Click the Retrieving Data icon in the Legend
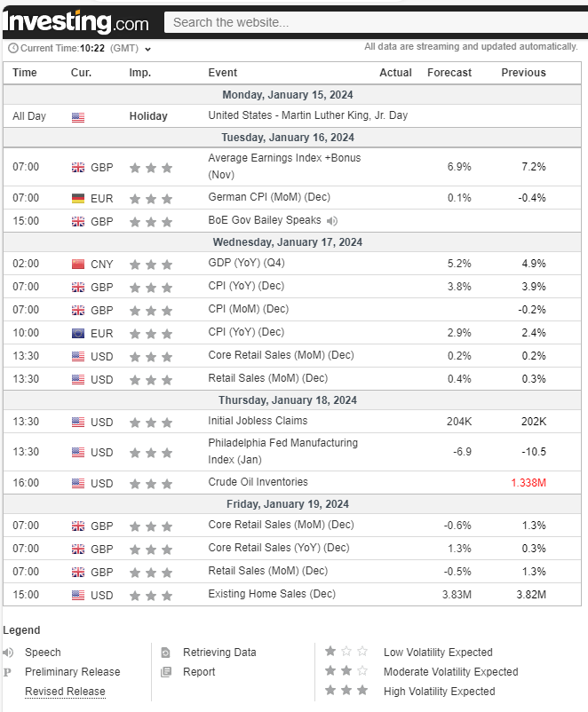Image resolution: width=588 pixels, height=712 pixels. (x=166, y=653)
